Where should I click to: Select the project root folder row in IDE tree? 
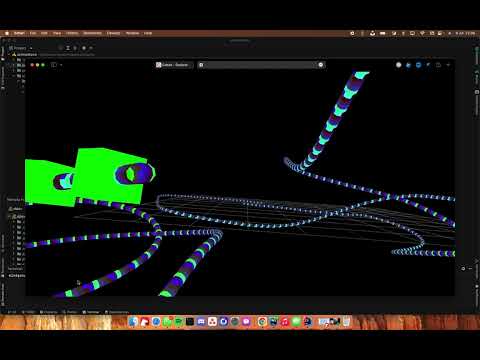[x=53, y=54]
